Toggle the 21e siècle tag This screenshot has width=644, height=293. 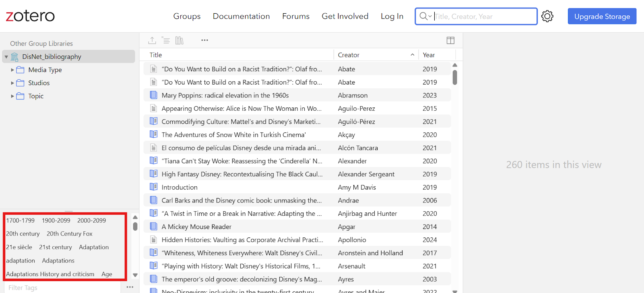point(19,247)
